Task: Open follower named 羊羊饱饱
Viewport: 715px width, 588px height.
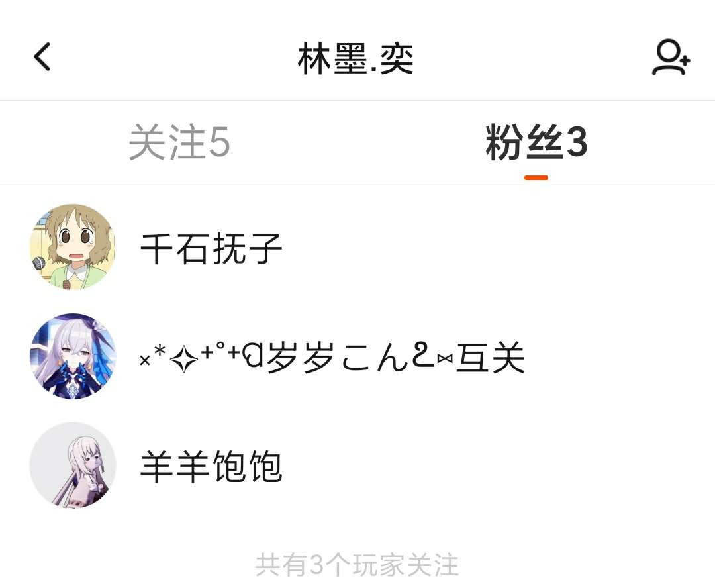Action: [211, 466]
